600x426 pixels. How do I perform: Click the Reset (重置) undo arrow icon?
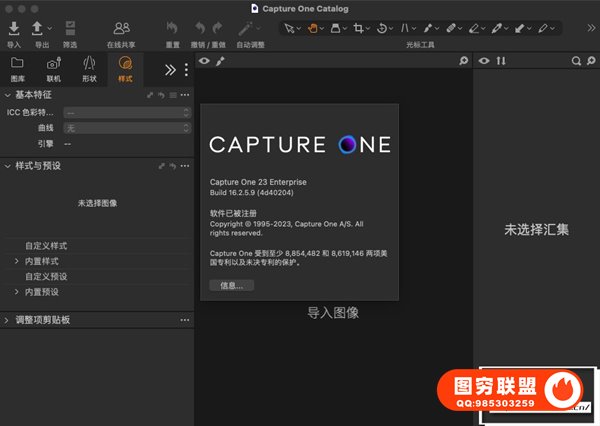[171, 28]
